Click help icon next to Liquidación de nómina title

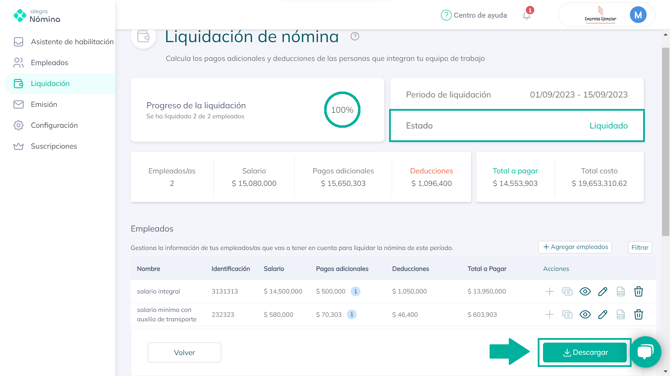pos(355,36)
